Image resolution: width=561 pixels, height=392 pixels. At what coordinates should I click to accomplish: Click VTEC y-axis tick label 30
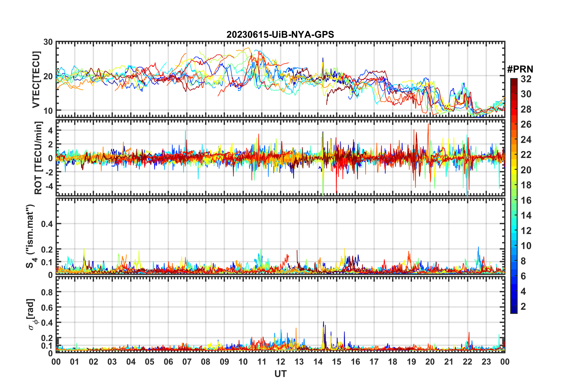48,42
